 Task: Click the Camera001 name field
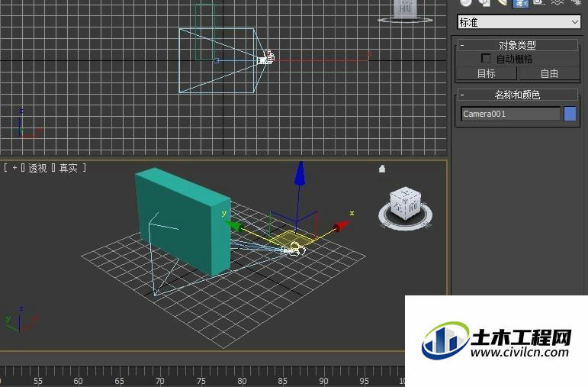pyautogui.click(x=510, y=114)
